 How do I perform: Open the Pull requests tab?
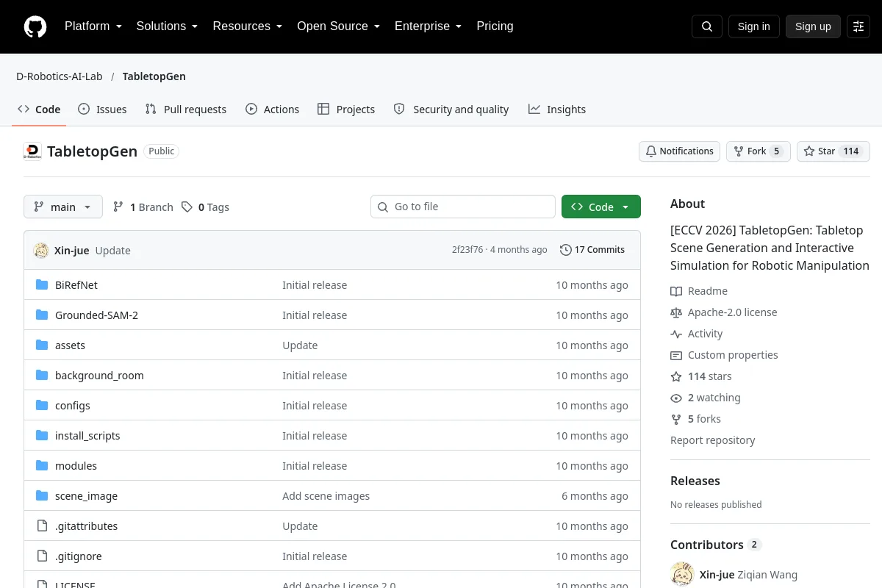click(186, 110)
